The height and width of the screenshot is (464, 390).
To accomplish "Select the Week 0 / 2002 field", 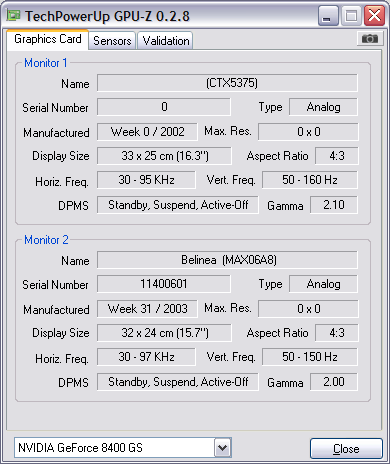I will (147, 132).
